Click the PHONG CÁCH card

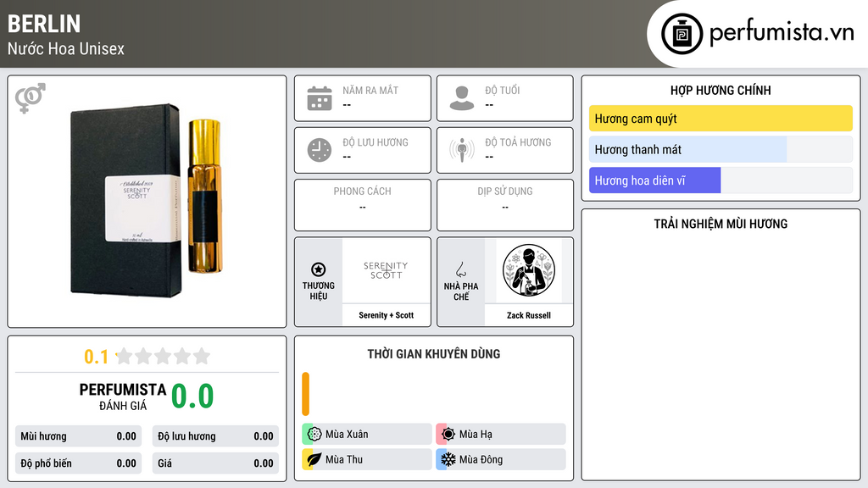click(x=363, y=205)
